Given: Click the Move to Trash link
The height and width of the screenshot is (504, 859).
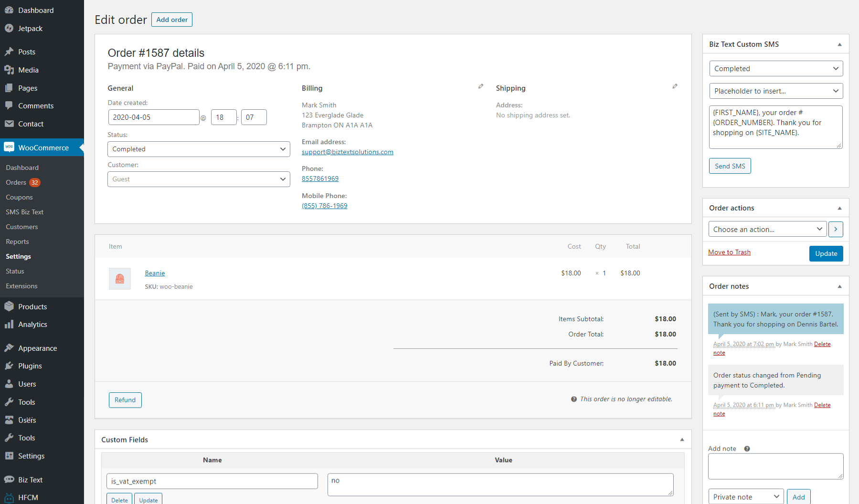Looking at the screenshot, I should pyautogui.click(x=729, y=252).
